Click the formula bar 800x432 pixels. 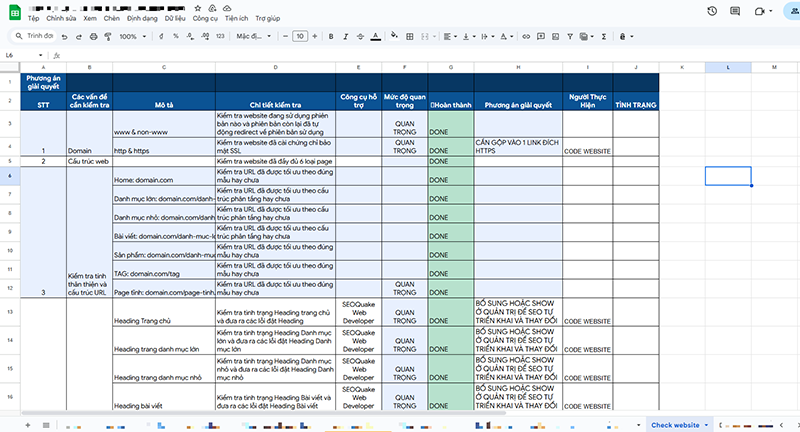(429, 55)
